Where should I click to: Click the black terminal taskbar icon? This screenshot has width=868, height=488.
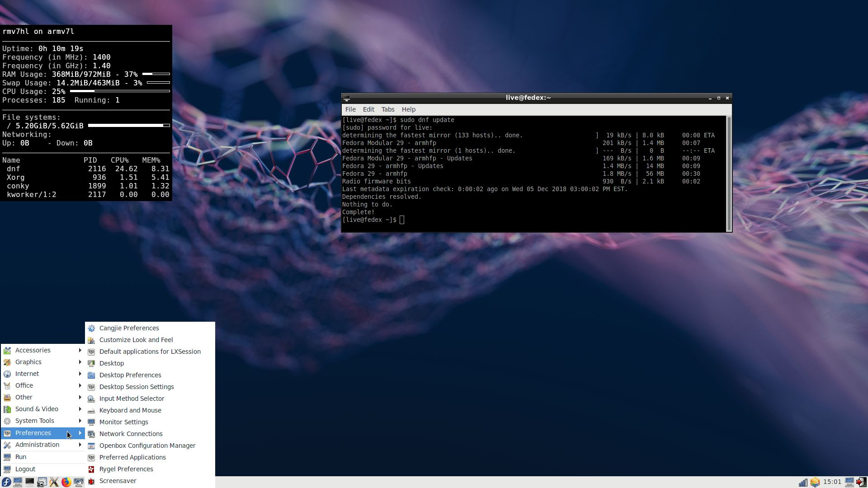(29, 482)
